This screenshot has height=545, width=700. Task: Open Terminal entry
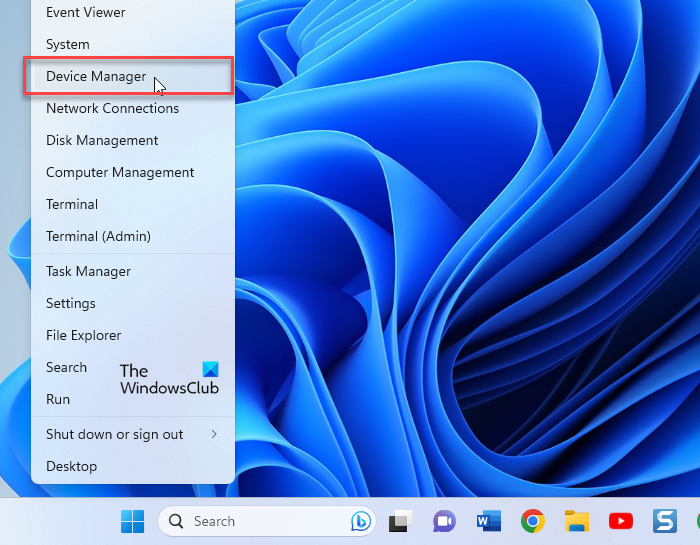(x=133, y=204)
